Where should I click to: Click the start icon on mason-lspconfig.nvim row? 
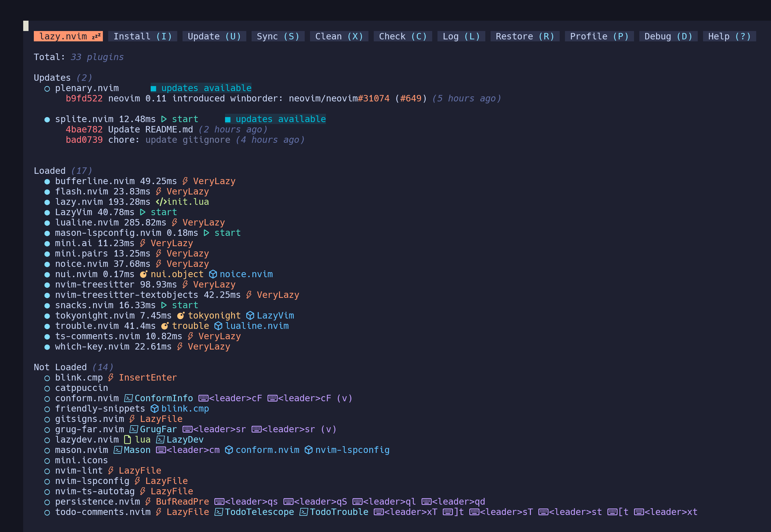206,233
